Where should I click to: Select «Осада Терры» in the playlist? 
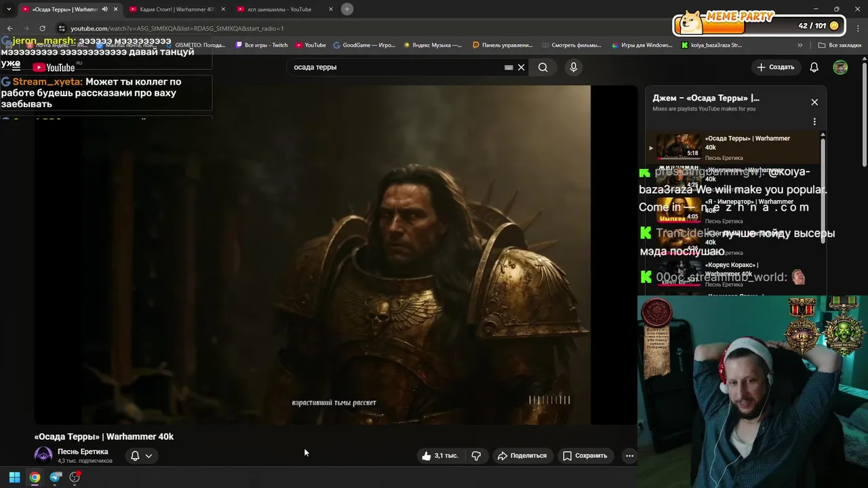(x=734, y=147)
